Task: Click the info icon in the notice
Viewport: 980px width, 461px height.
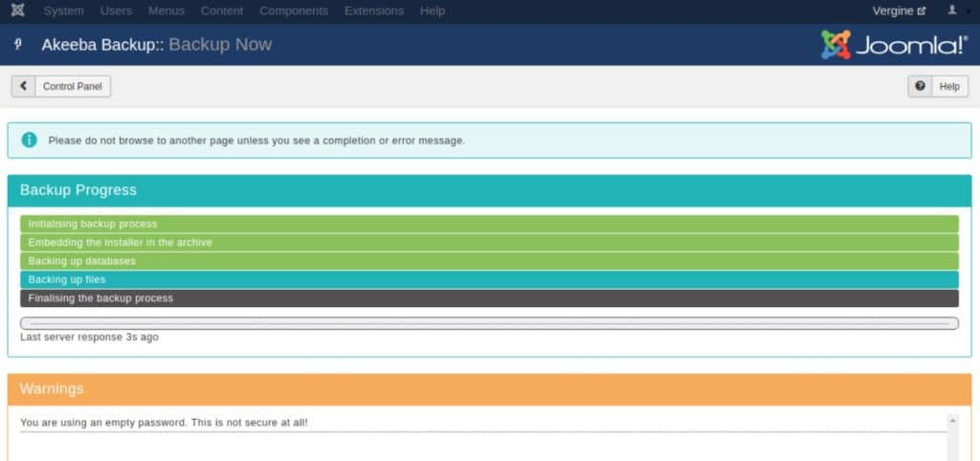Action: pyautogui.click(x=30, y=140)
